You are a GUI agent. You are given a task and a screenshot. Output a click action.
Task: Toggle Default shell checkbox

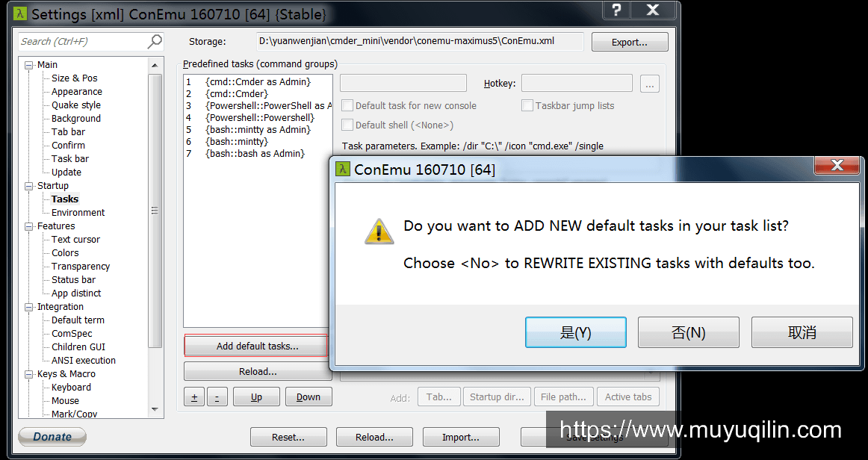tap(347, 125)
